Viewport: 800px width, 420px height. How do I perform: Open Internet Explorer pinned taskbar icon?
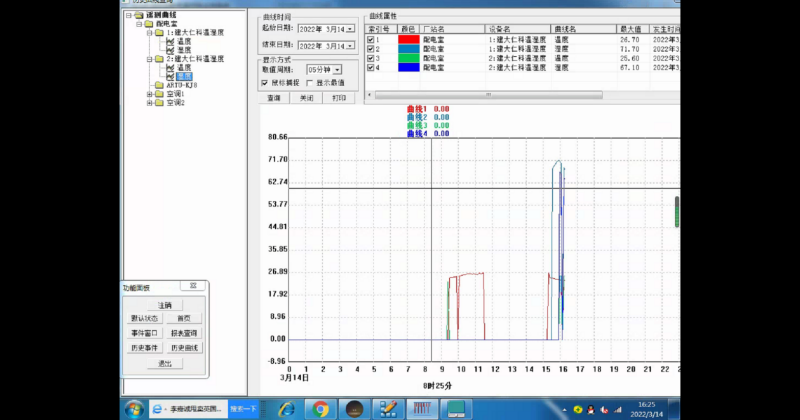[287, 409]
